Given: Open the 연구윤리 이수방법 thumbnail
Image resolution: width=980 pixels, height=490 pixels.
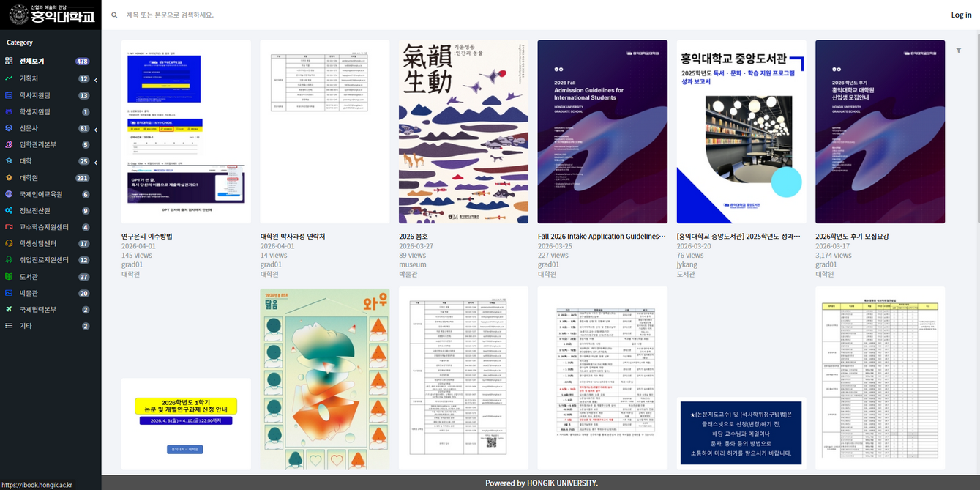Looking at the screenshot, I should click(186, 132).
